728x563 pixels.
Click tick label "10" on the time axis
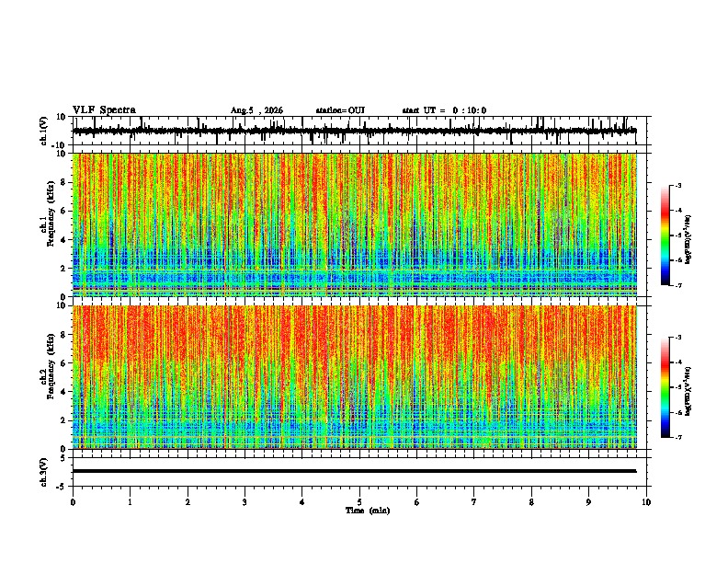646,502
